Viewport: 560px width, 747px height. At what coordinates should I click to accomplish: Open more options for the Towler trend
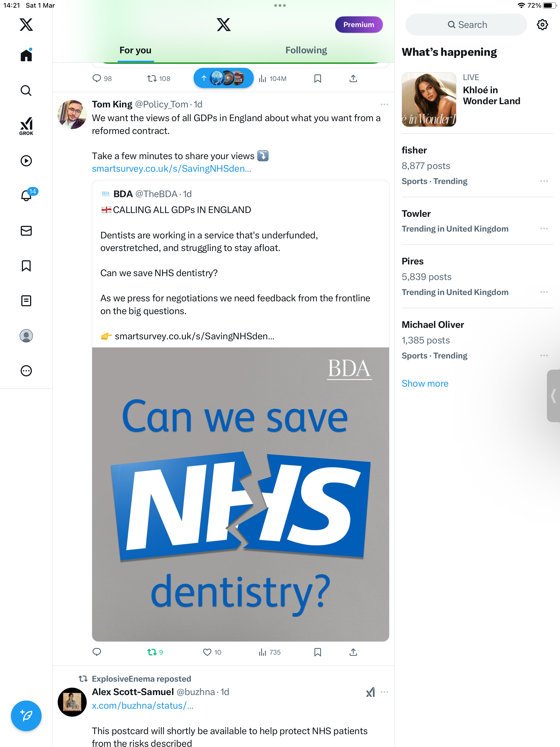pyautogui.click(x=544, y=229)
